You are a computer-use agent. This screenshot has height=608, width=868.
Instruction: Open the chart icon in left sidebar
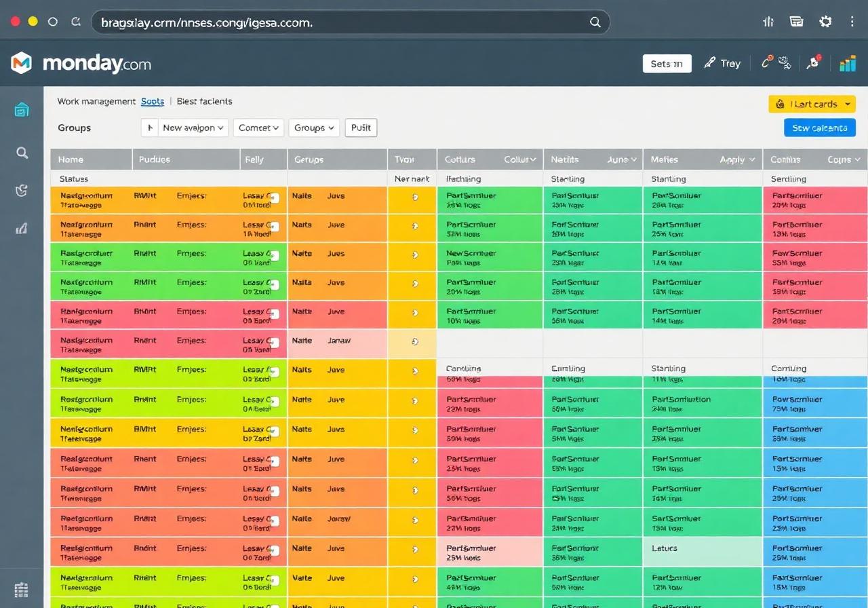click(x=22, y=229)
